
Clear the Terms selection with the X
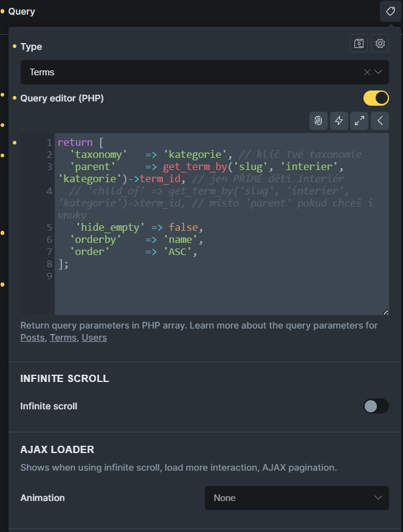(367, 72)
